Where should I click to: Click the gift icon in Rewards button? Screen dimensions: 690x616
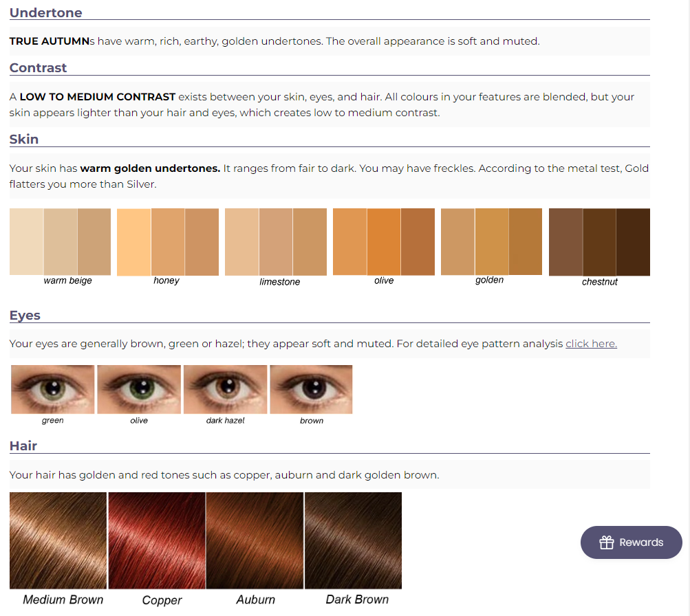606,542
